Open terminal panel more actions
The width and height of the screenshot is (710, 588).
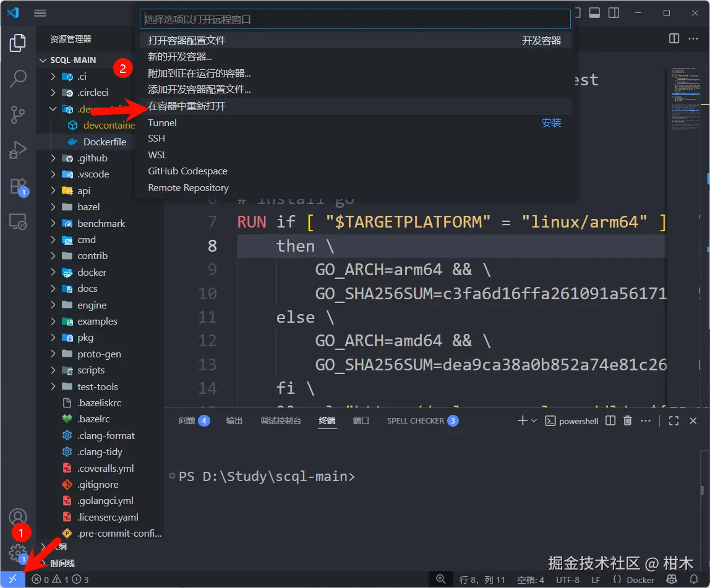point(646,420)
